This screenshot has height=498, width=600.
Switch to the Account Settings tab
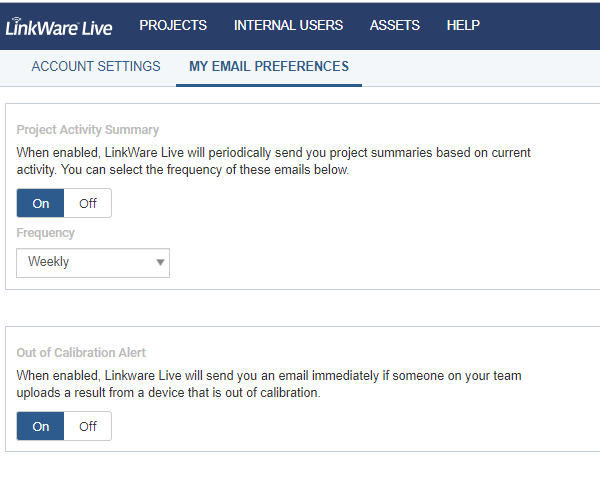tap(96, 67)
